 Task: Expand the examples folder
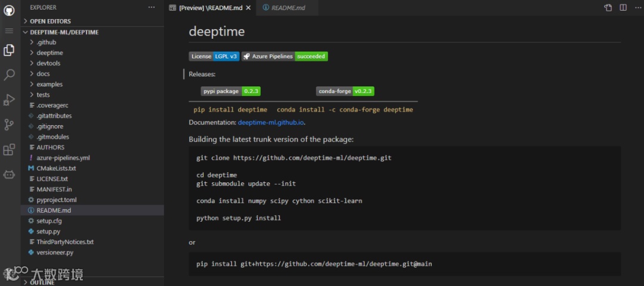click(x=92, y=84)
